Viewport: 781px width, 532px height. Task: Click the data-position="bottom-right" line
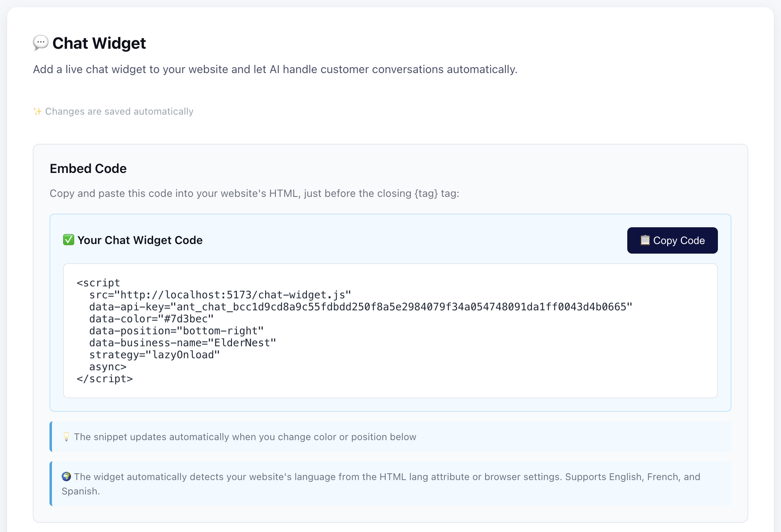[176, 331]
